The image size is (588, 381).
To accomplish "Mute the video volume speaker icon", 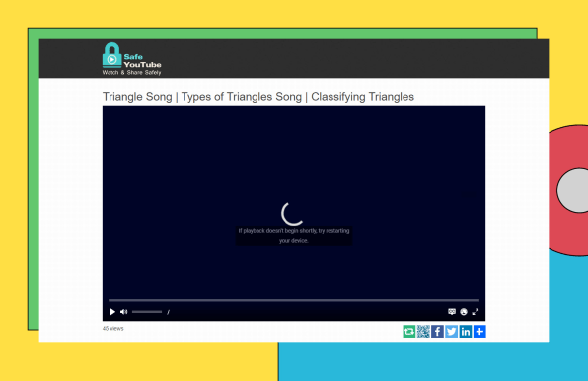I will point(123,312).
